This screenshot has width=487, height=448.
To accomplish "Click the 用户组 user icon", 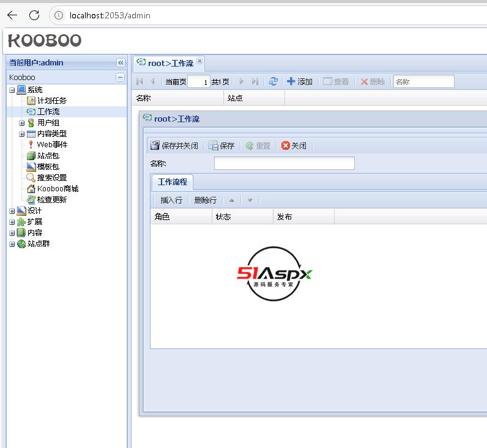I will pyautogui.click(x=31, y=123).
